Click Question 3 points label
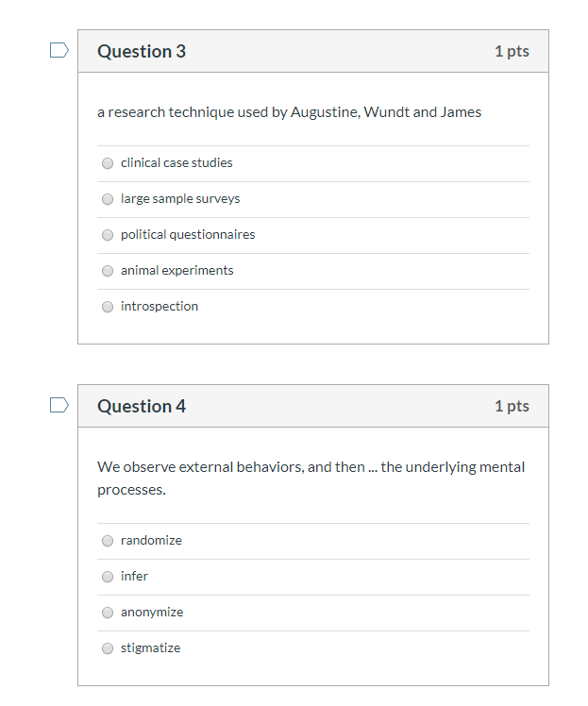This screenshot has height=706, width=588. click(512, 51)
